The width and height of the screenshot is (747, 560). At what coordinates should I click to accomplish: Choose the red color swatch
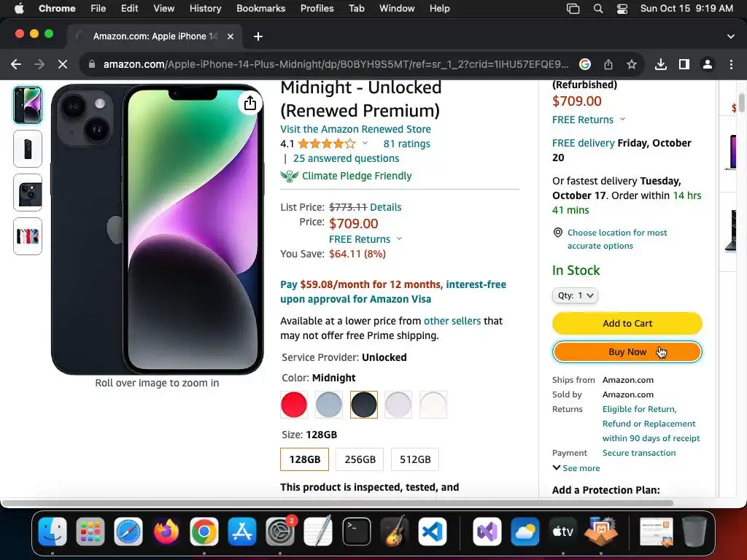pos(294,405)
